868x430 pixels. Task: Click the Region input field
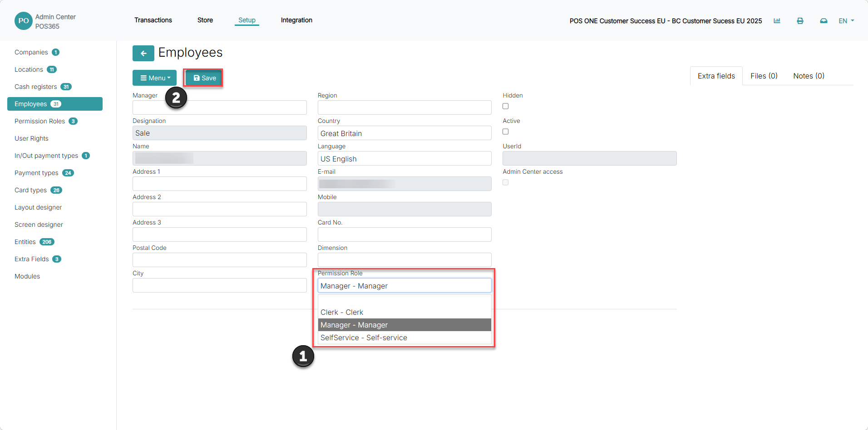point(404,107)
